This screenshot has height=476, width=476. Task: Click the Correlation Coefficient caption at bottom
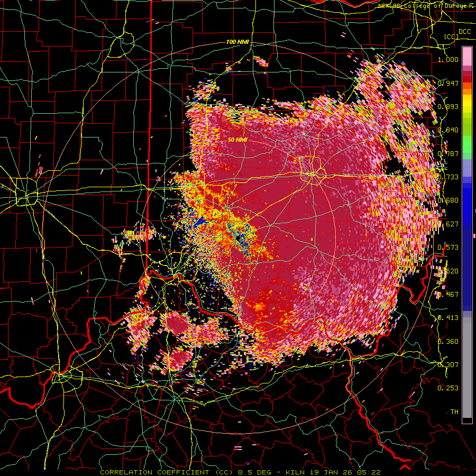(240, 472)
